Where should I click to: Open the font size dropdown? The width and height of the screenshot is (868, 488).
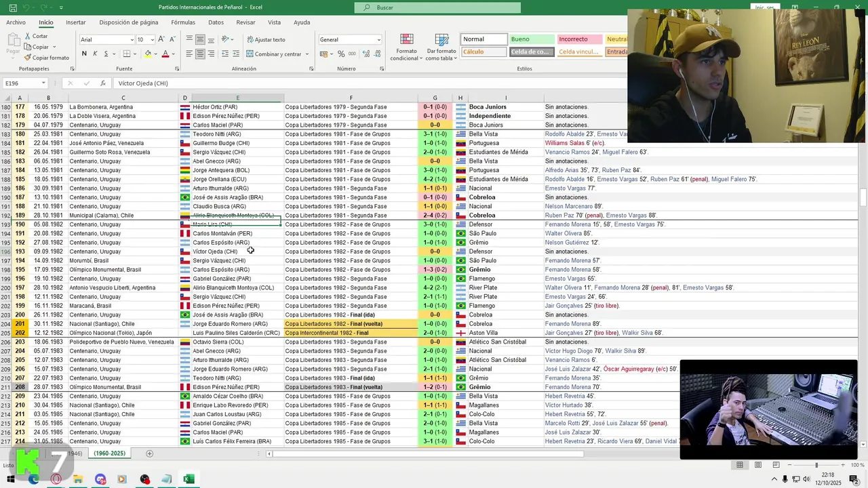tap(152, 39)
